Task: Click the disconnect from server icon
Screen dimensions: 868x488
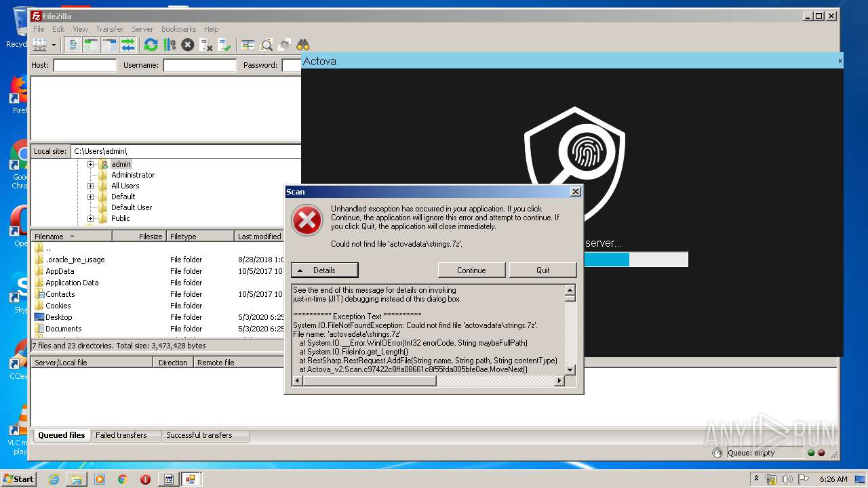Action: 206,45
